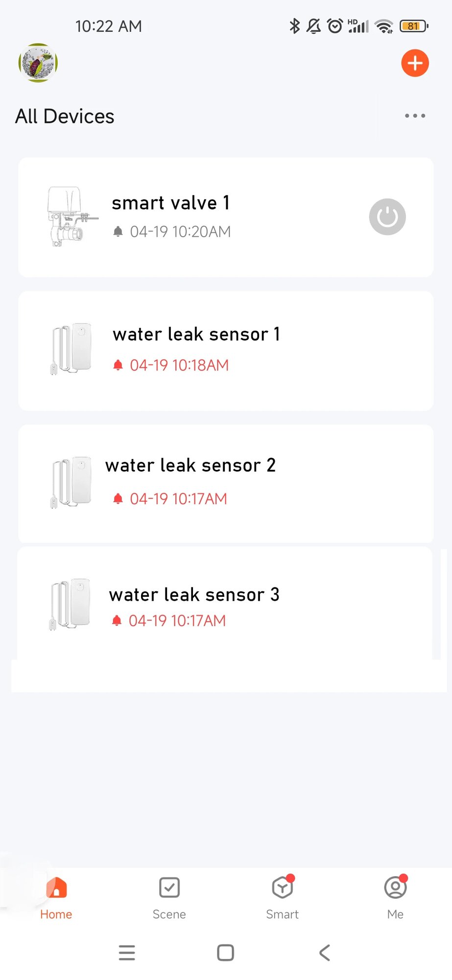Image resolution: width=452 pixels, height=980 pixels.
Task: Open the Smart tab with red badge
Action: [283, 898]
